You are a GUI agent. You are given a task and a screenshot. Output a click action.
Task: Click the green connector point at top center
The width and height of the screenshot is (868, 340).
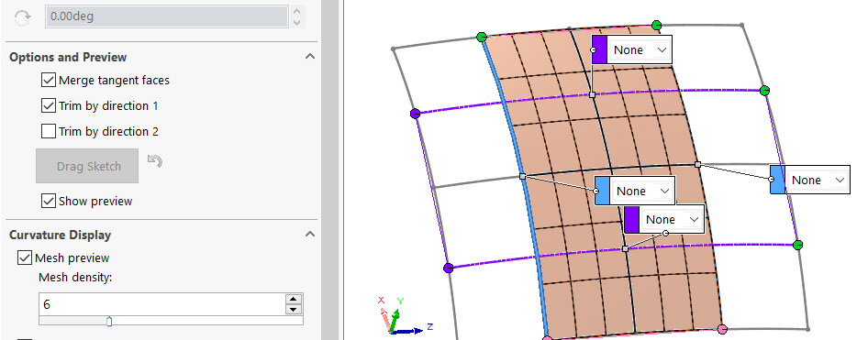tap(657, 25)
